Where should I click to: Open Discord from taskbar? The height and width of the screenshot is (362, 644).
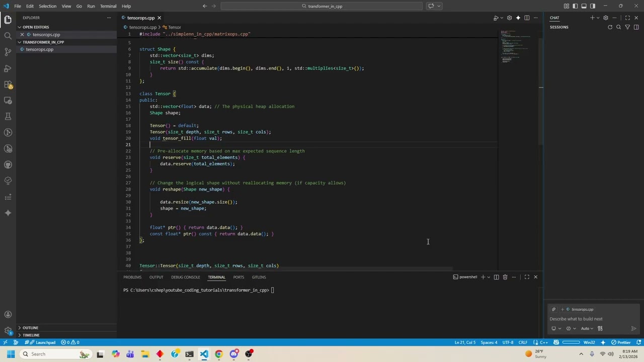pos(234,354)
